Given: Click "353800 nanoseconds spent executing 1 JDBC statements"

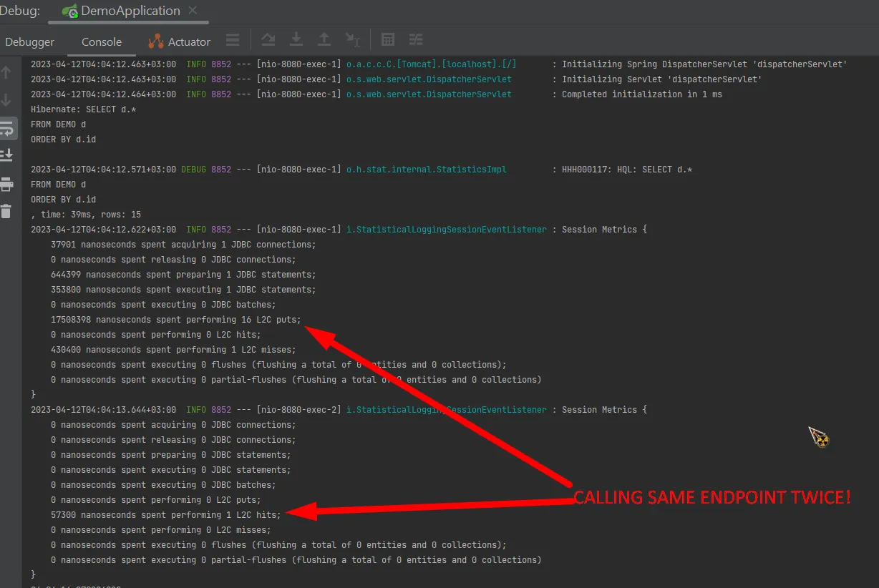Looking at the screenshot, I should [x=183, y=290].
